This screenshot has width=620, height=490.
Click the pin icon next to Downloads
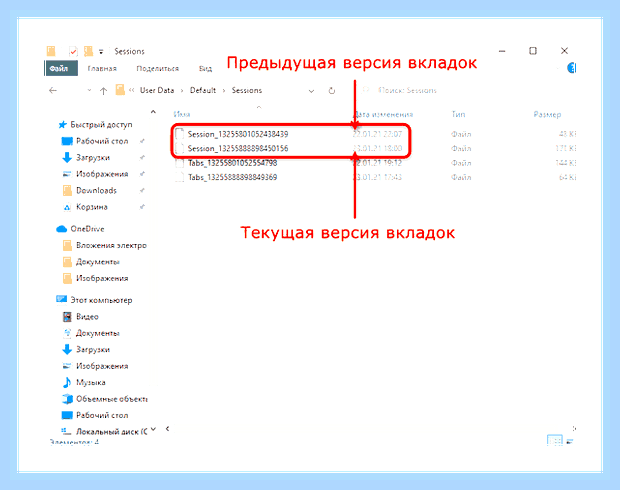tap(142, 191)
